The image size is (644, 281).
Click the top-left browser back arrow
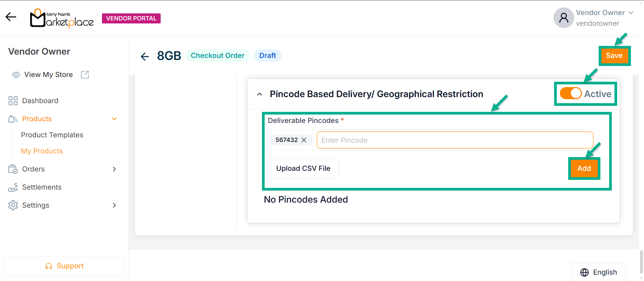click(11, 17)
